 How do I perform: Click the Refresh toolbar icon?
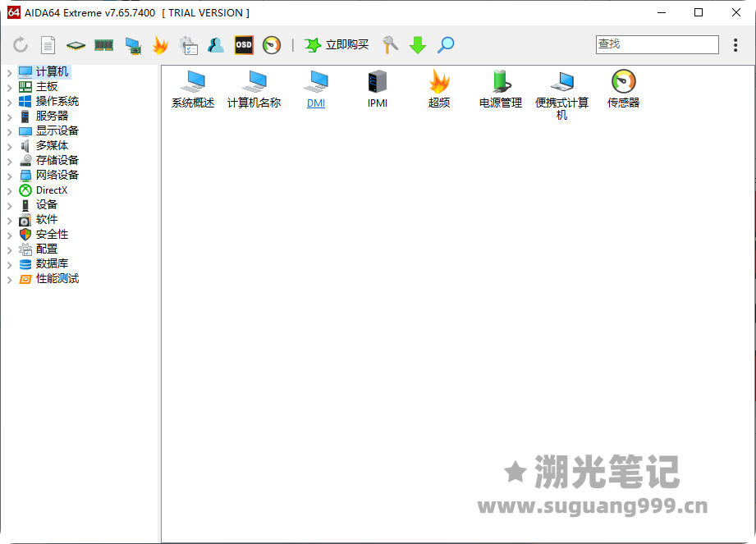pyautogui.click(x=21, y=45)
